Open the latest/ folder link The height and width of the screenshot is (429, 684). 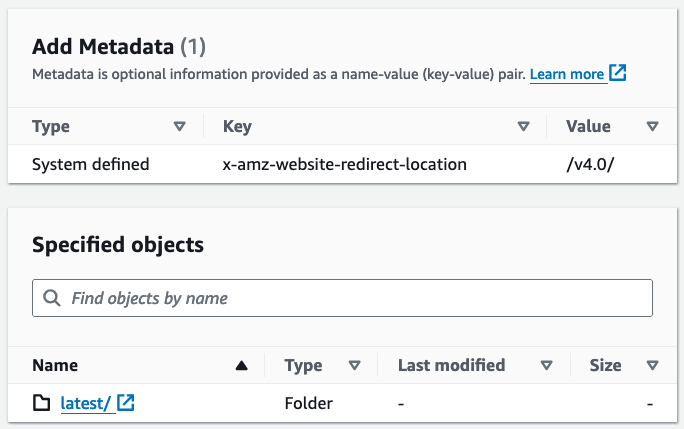[x=86, y=403]
